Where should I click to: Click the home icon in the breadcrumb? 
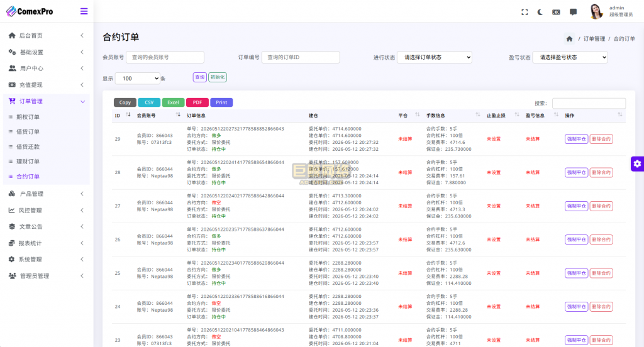(x=569, y=38)
